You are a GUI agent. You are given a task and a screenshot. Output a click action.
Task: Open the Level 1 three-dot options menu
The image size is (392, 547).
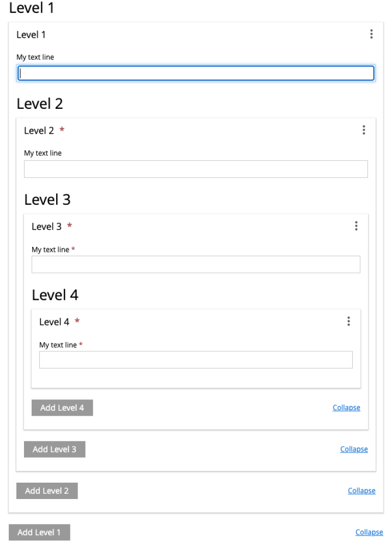(372, 34)
